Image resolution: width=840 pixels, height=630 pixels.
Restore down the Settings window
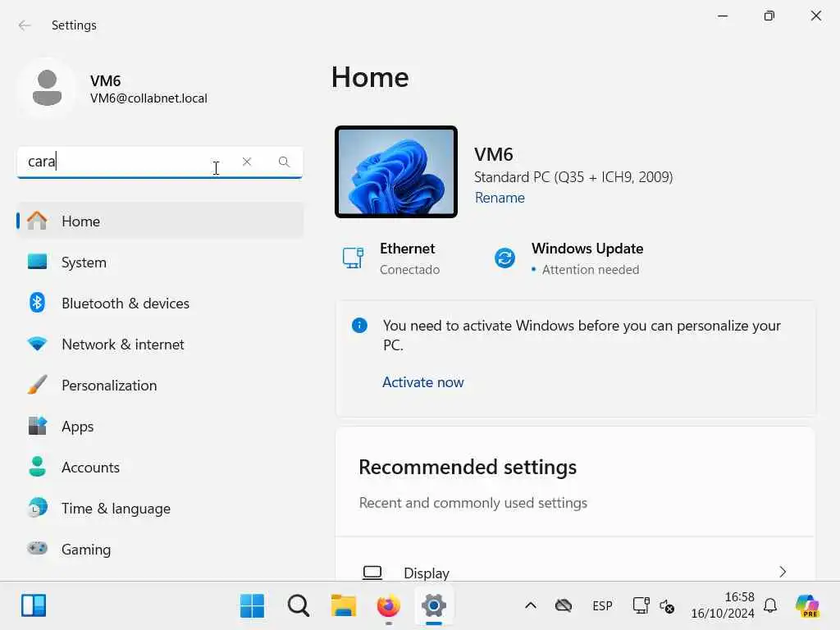point(769,16)
